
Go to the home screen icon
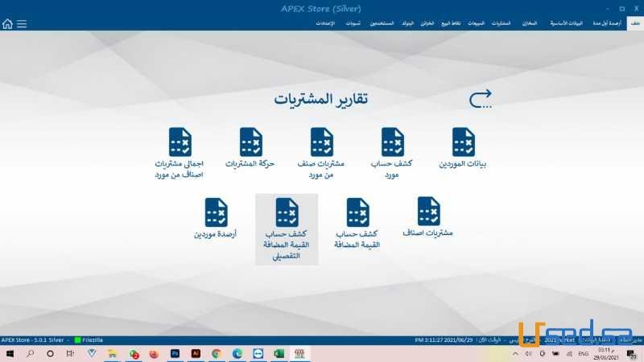[7, 23]
